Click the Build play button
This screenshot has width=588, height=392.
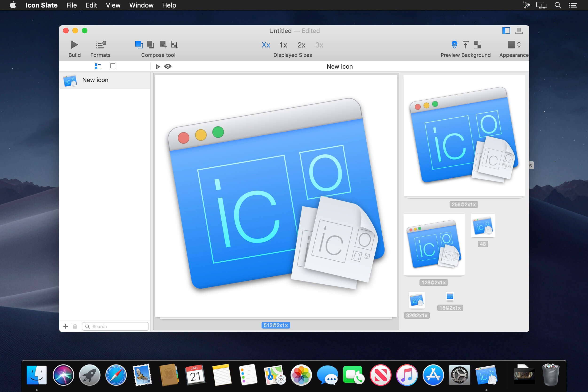tap(74, 45)
